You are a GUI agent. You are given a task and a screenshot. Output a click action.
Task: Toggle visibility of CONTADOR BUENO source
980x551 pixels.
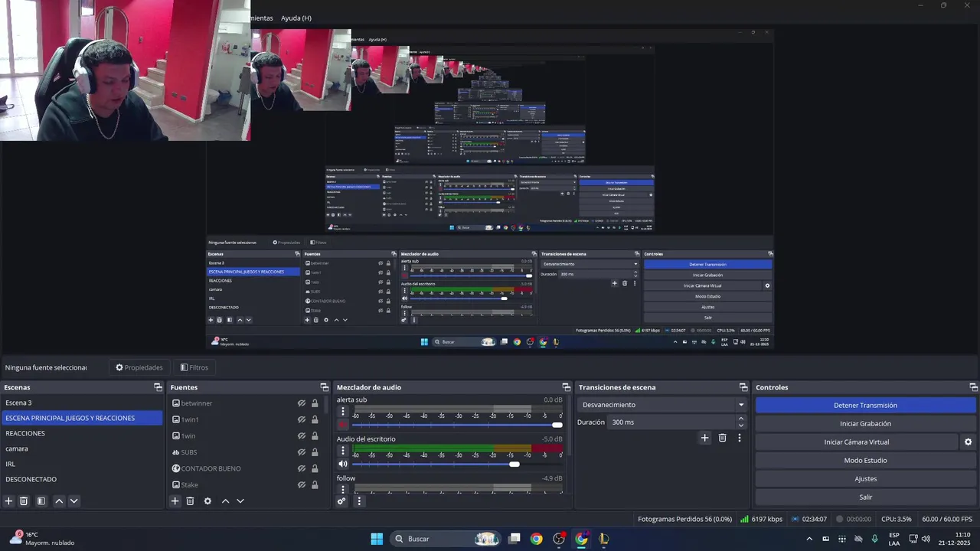pyautogui.click(x=302, y=468)
